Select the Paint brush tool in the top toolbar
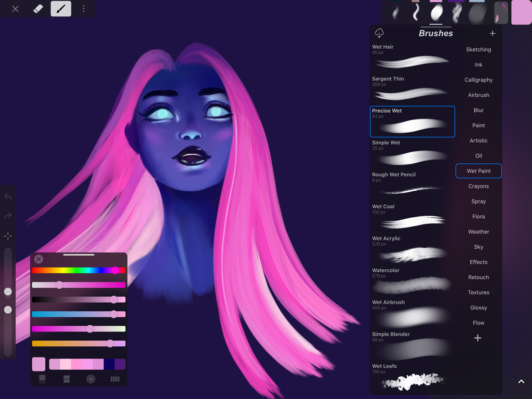This screenshot has height=399, width=532. (61, 8)
